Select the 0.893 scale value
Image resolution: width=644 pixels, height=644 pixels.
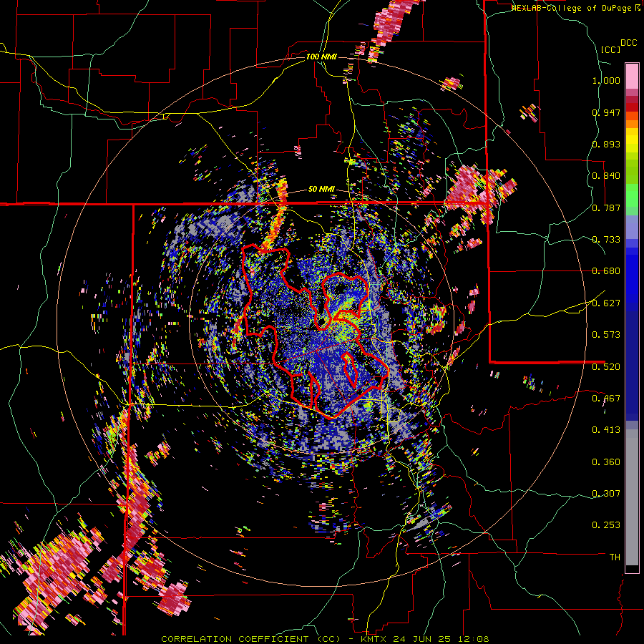point(606,144)
